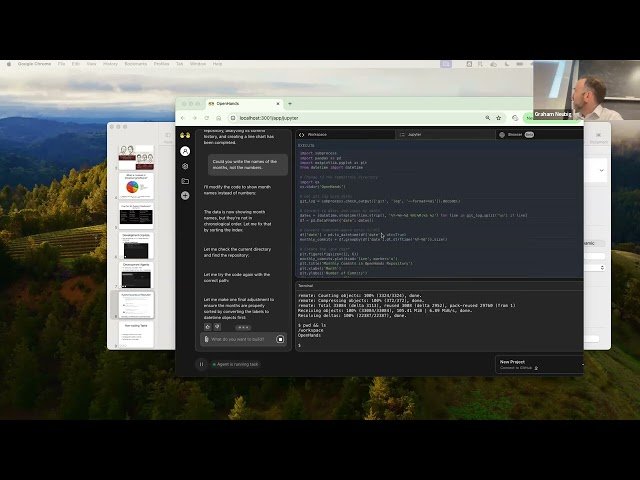Open the Browser tab

click(515, 134)
